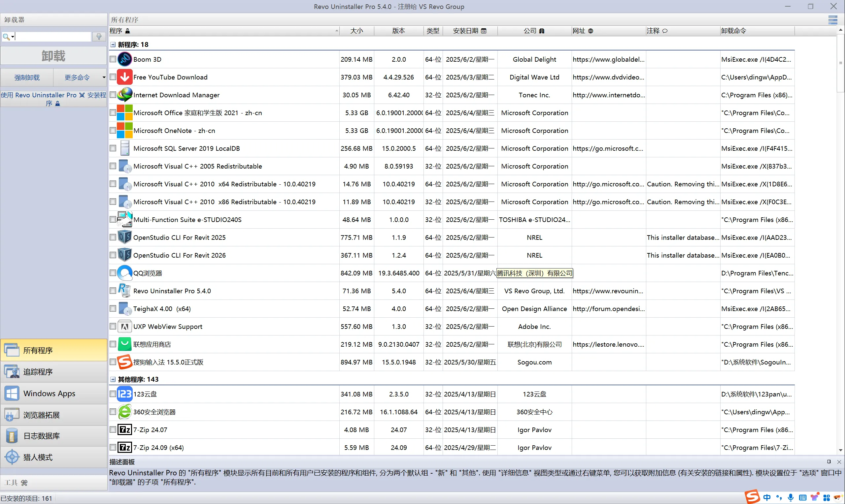
Task: Collapse the 其他程序 group
Action: click(x=113, y=379)
